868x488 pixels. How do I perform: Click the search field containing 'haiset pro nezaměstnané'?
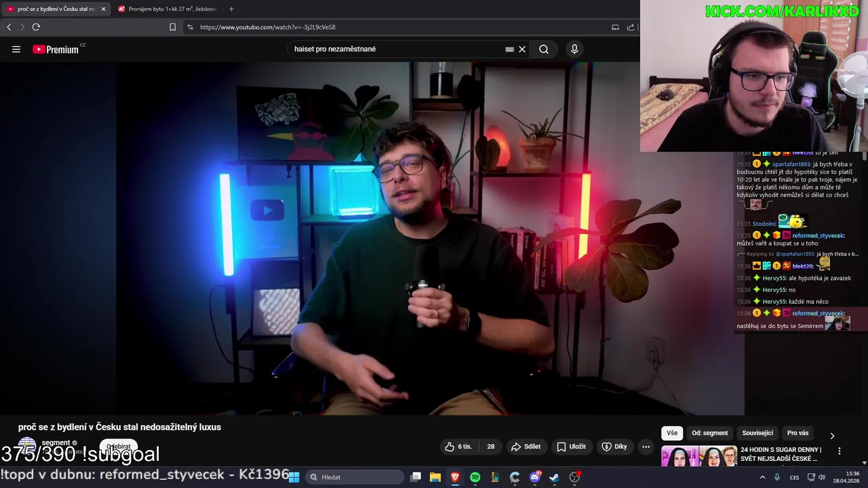point(397,49)
